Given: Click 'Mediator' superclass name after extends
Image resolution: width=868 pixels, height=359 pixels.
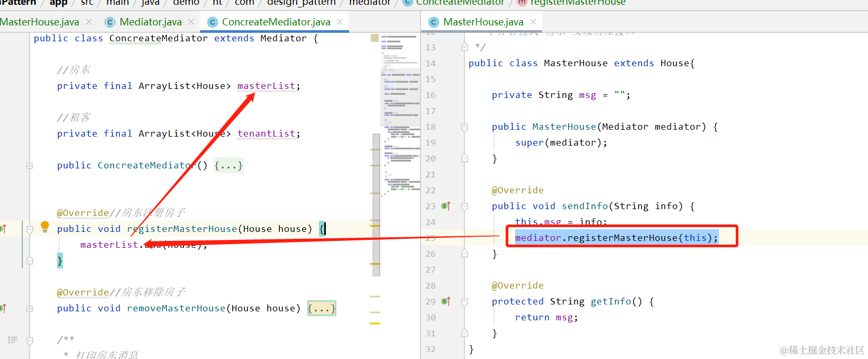Looking at the screenshot, I should coord(284,38).
